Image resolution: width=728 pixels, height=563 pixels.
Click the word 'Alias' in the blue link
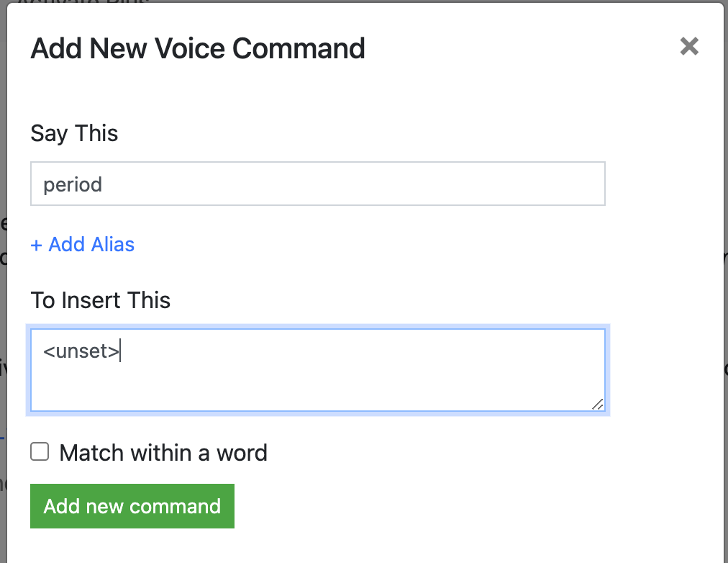pos(113,245)
